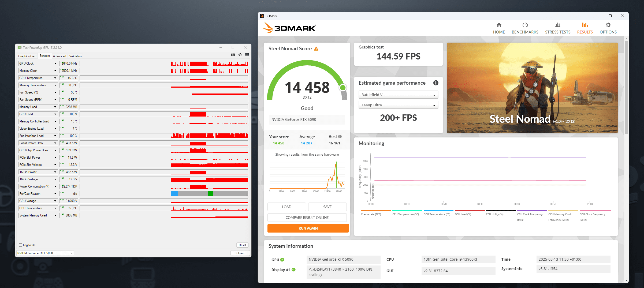644x288 pixels.
Task: Open the Battlefield V game dropdown
Action: pos(398,95)
